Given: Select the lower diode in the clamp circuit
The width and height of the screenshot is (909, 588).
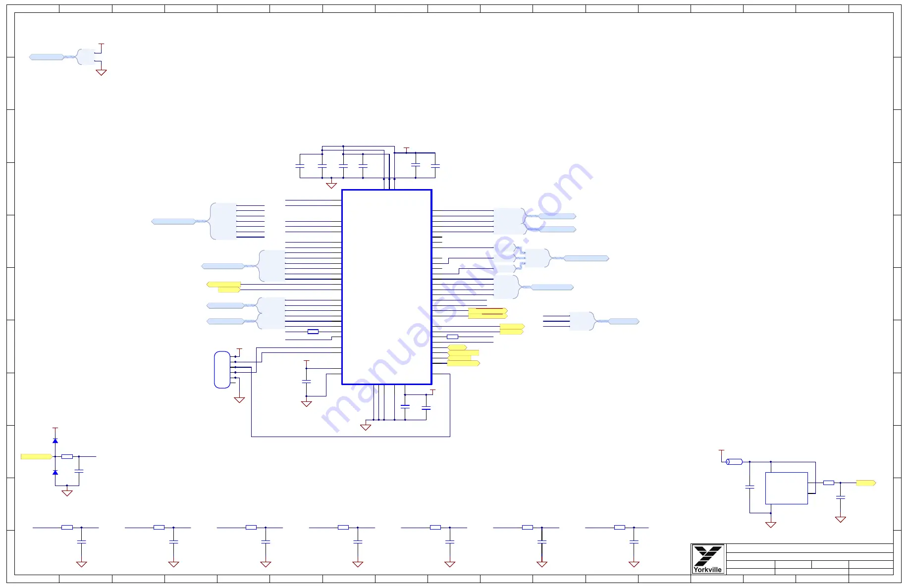Looking at the screenshot, I should 55,472.
